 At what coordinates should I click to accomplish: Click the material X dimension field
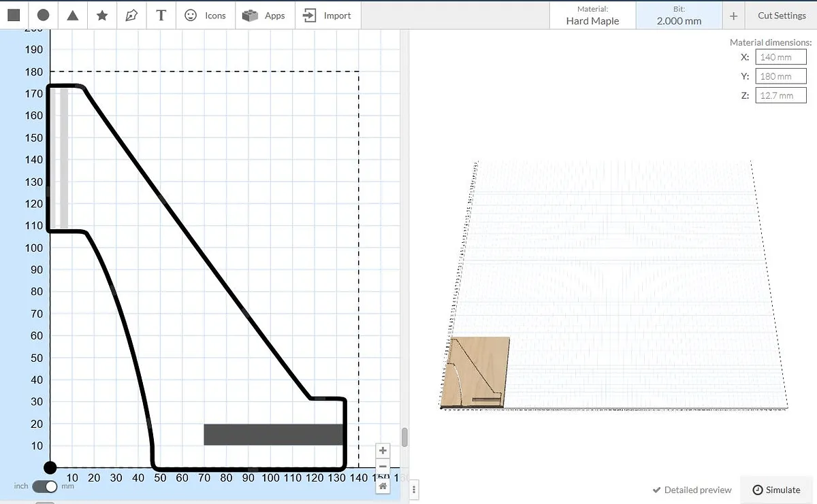coord(780,57)
